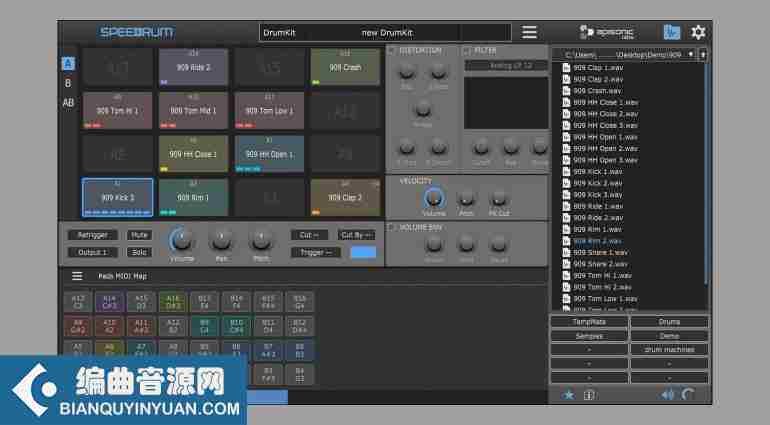This screenshot has height=425, width=770.
Task: Toggle sample preview speaker icon
Action: click(x=667, y=395)
